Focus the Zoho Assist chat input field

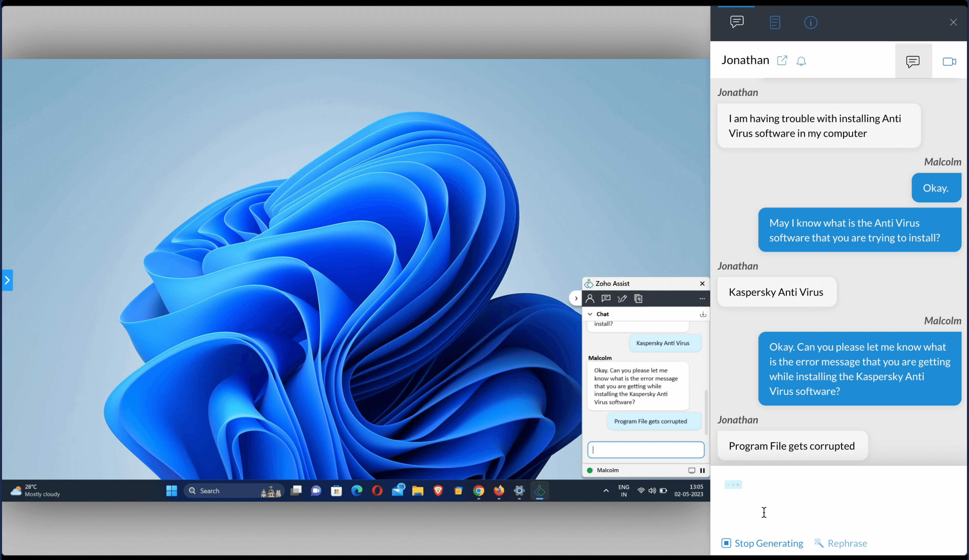click(646, 449)
